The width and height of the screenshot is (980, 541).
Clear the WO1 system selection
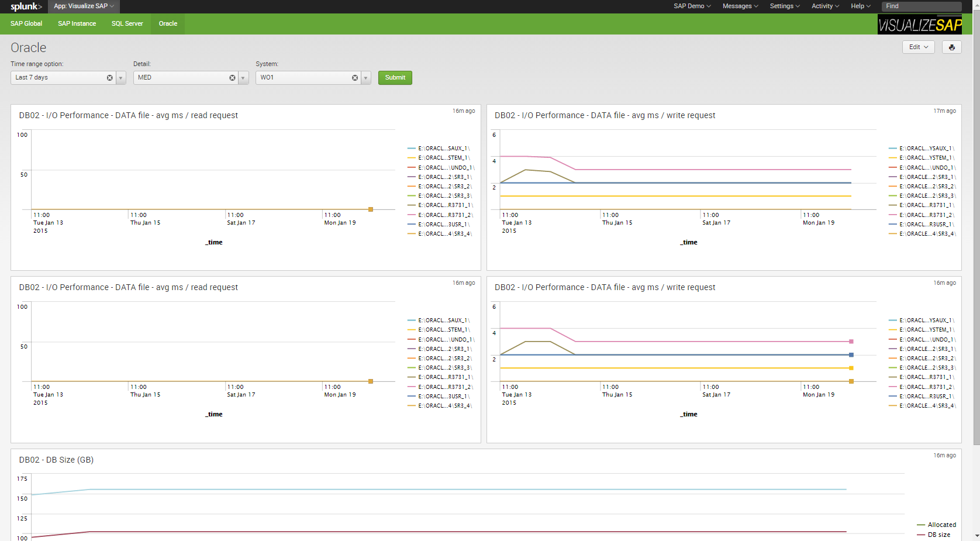[x=355, y=78]
